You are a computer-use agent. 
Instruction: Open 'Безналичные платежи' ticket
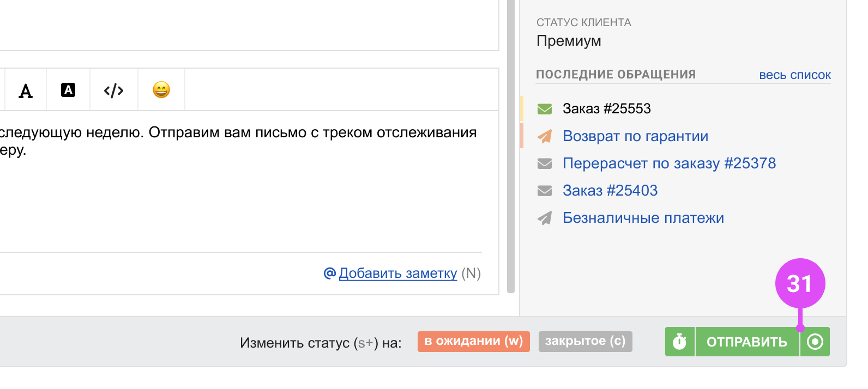pyautogui.click(x=643, y=218)
